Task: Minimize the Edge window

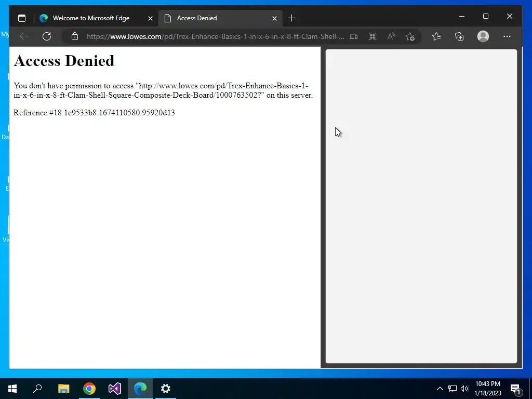Action: (x=462, y=16)
